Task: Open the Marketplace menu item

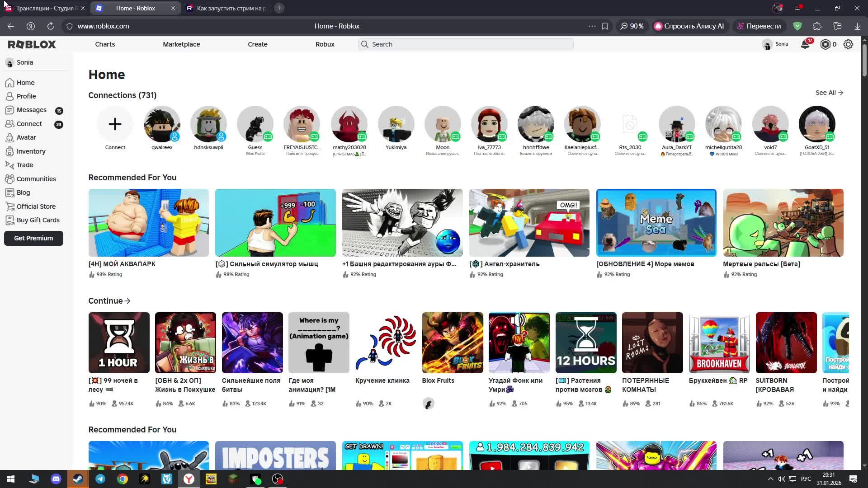Action: click(x=181, y=44)
